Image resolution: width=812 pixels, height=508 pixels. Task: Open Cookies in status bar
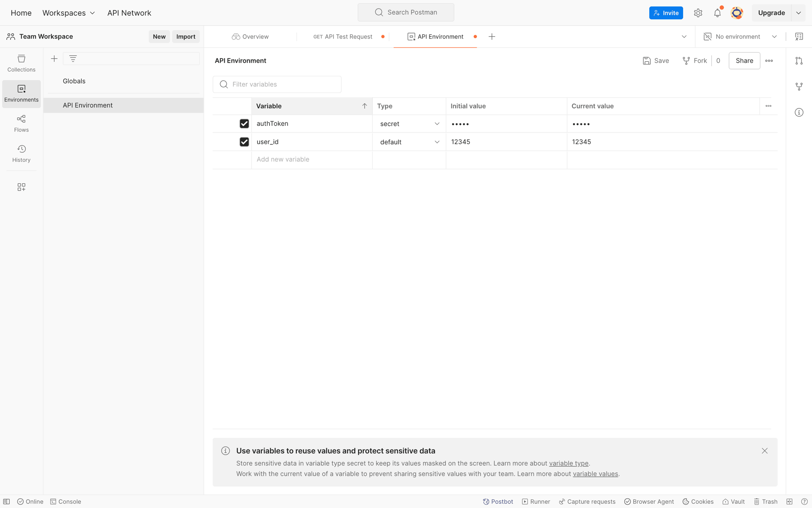pos(698,502)
